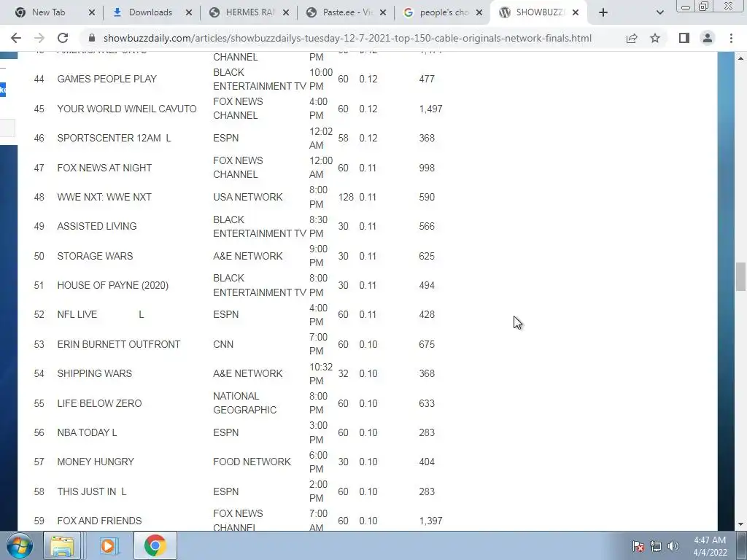
Task: Click the Chrome taskbar icon
Action: [155, 545]
